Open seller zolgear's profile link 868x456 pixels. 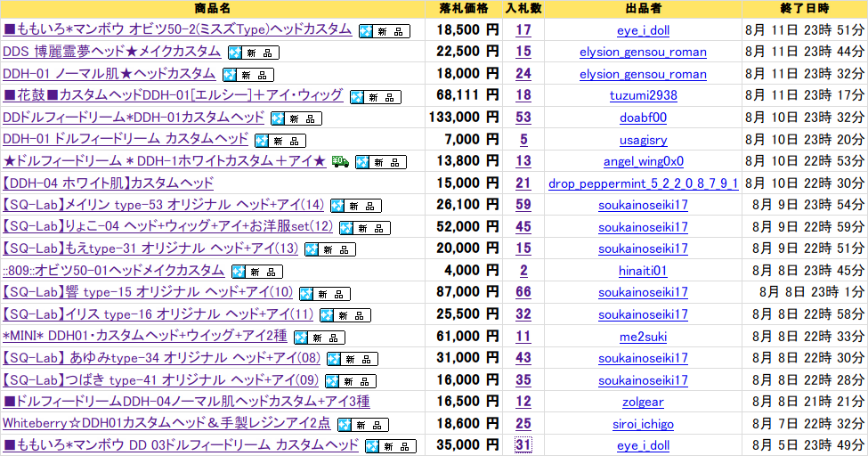click(x=643, y=403)
